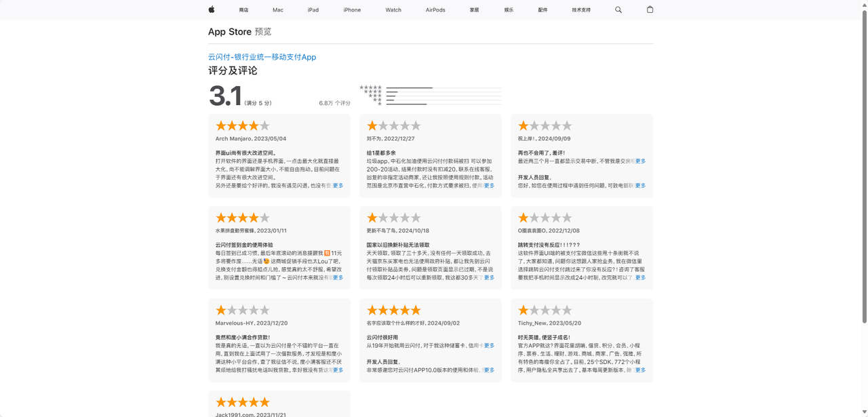Expand 更多 on Tichy_New's review
The image size is (868, 417).
tap(640, 370)
